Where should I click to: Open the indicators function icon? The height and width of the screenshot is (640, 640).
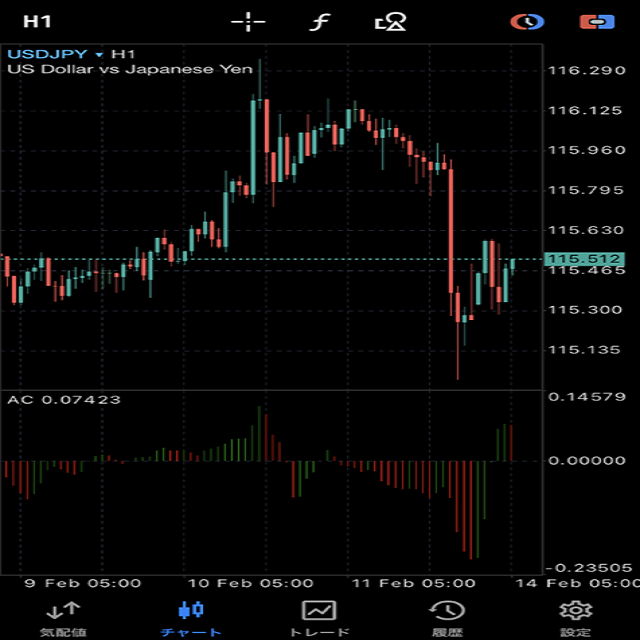tap(320, 22)
